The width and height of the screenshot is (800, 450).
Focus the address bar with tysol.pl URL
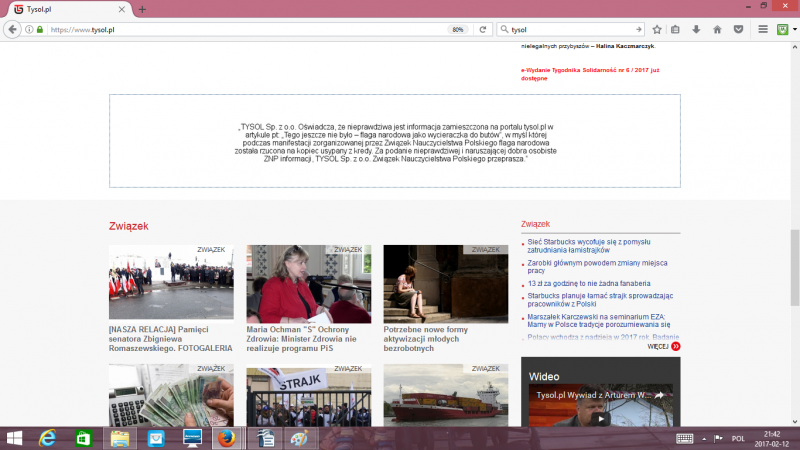(247, 30)
